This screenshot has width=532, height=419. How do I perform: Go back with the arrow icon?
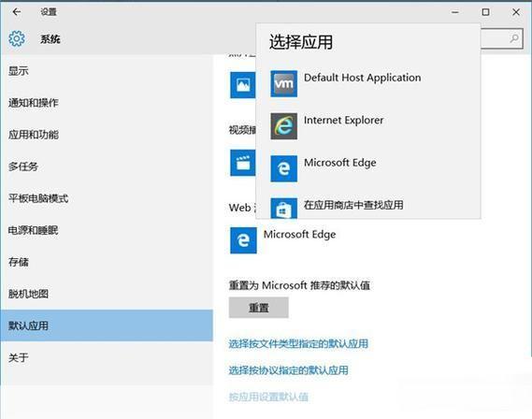pyautogui.click(x=16, y=12)
